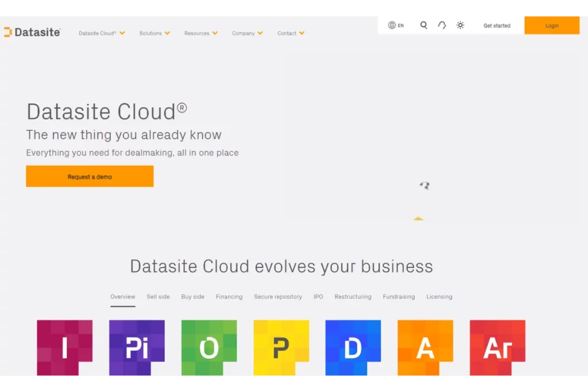Click the green 'O' product tile
Screen dimensions: 588x392
coord(209,347)
